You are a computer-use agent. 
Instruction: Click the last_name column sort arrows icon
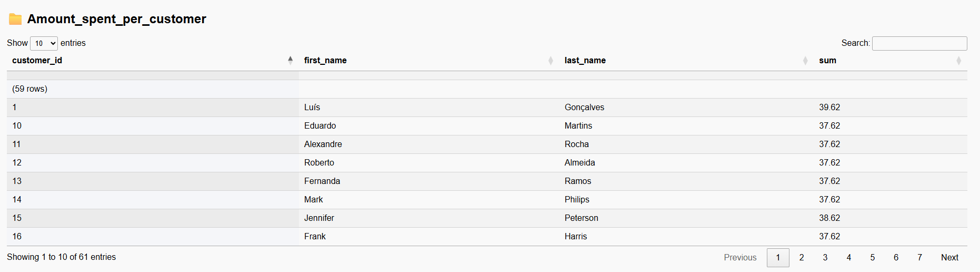(x=805, y=60)
